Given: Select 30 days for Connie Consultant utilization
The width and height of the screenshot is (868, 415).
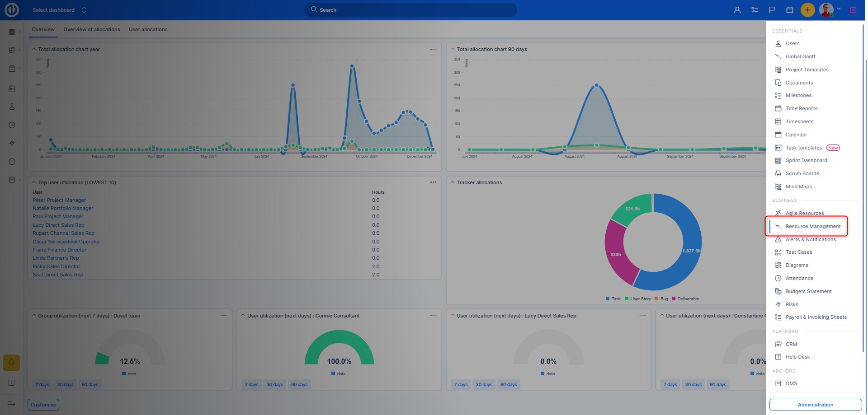Looking at the screenshot, I should [274, 385].
